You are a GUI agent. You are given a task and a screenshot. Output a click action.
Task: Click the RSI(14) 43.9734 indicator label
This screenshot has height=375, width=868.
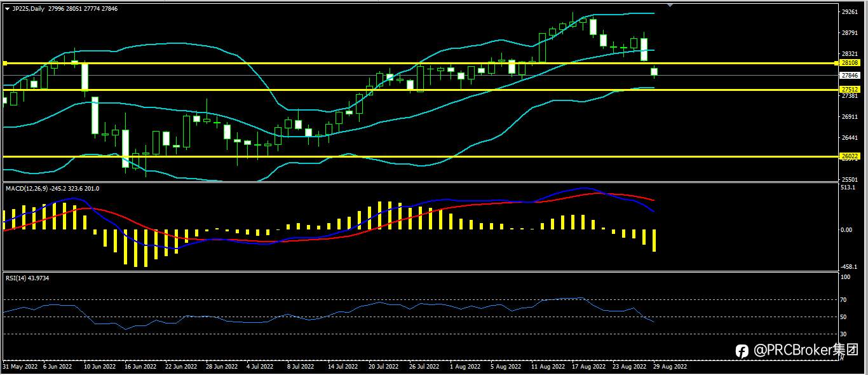27,278
